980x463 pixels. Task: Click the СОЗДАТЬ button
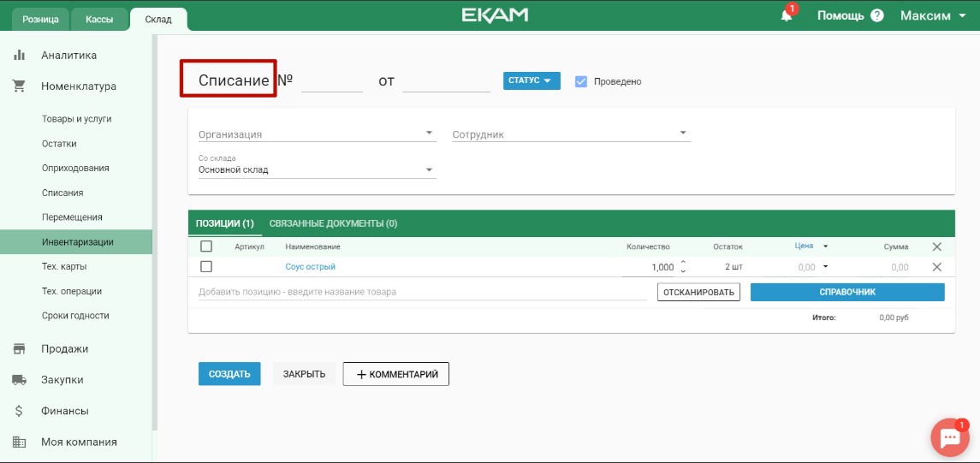(x=229, y=374)
